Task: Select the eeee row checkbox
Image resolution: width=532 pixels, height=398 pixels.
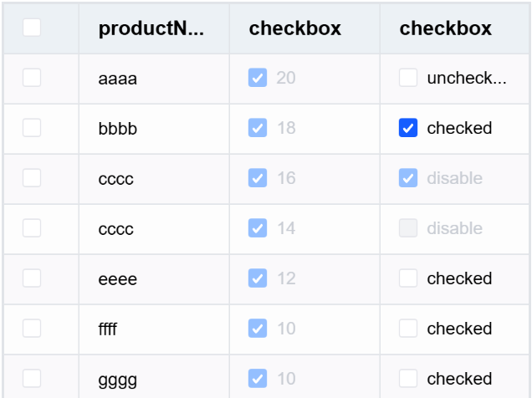Action: click(x=32, y=278)
